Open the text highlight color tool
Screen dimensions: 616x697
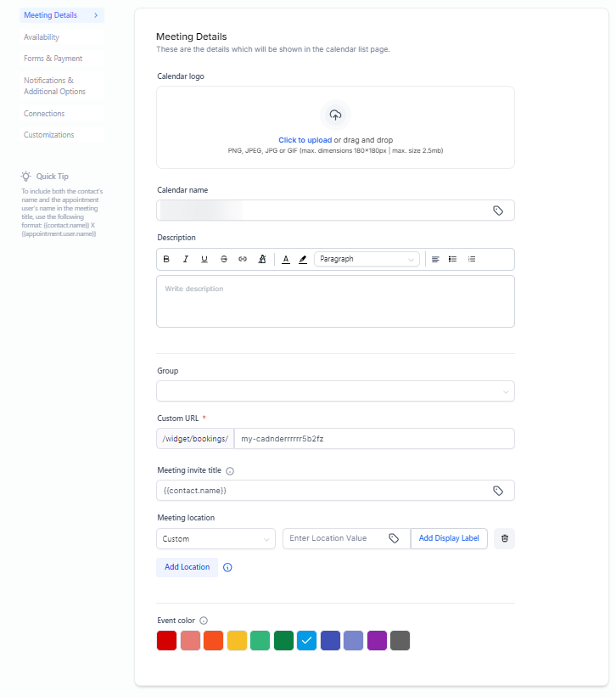tap(303, 259)
